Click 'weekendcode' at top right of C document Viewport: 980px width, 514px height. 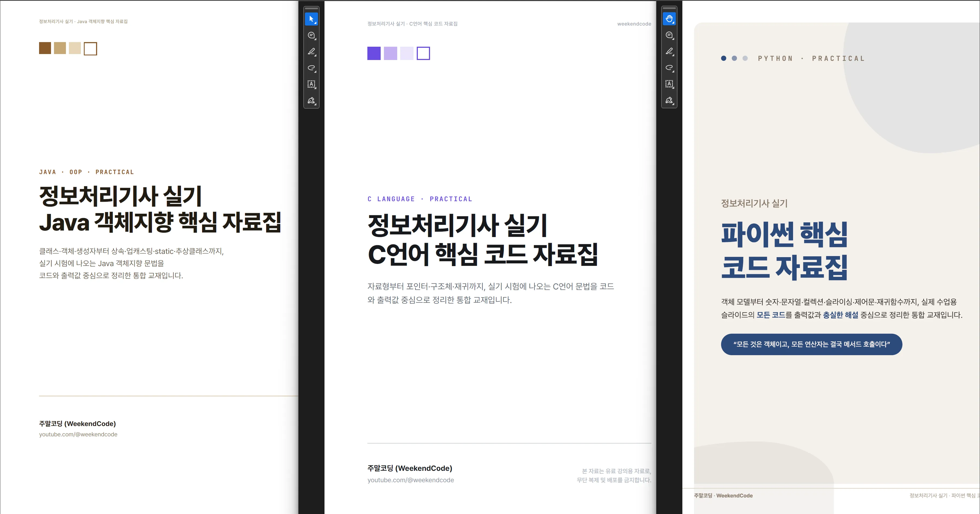tap(634, 24)
